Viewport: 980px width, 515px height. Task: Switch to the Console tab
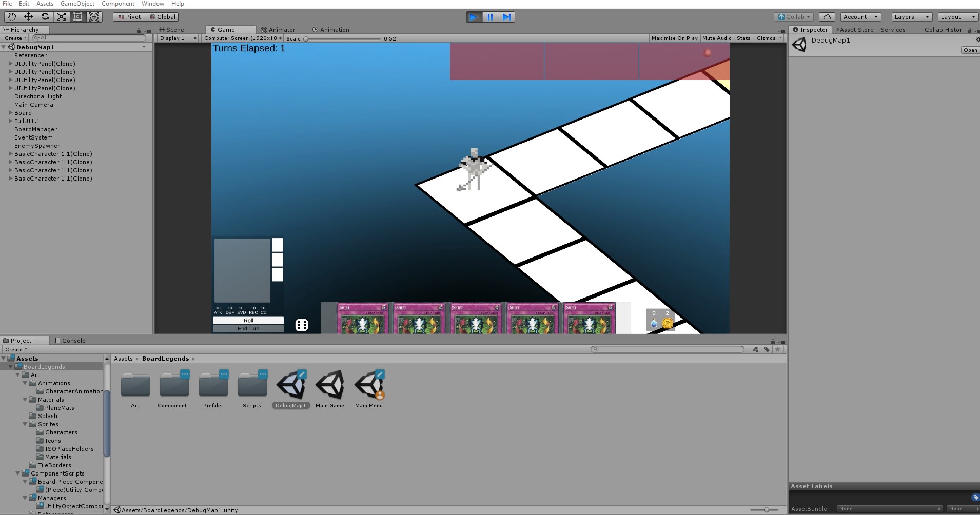coord(70,341)
